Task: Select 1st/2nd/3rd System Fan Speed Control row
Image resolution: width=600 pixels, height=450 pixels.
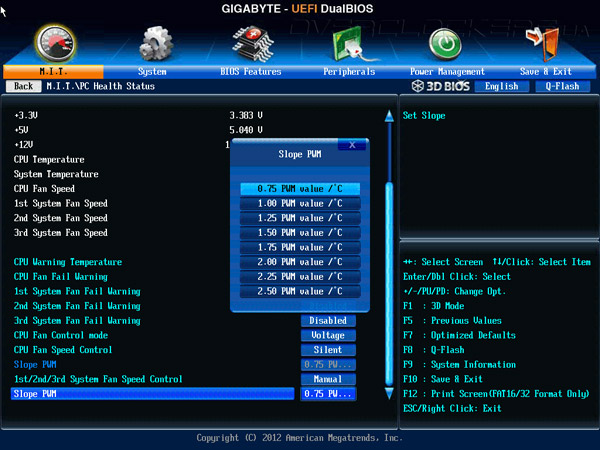Action: tap(98, 379)
